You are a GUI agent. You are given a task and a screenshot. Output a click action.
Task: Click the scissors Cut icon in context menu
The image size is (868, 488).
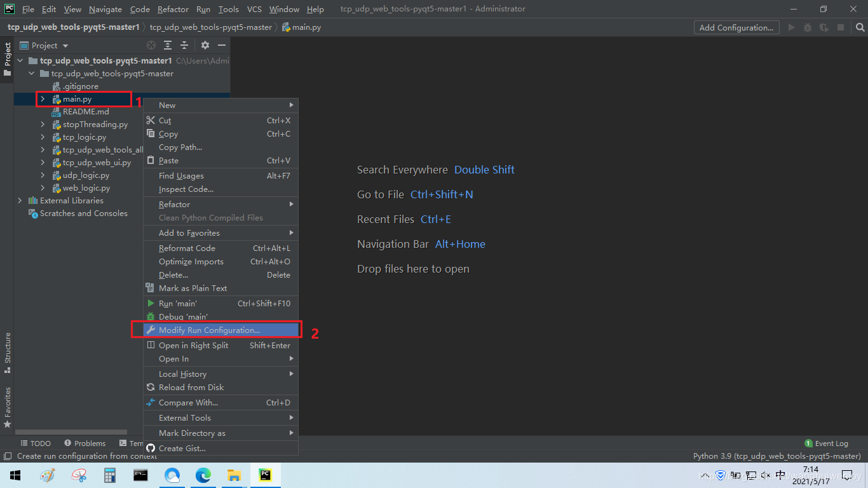pyautogui.click(x=151, y=120)
